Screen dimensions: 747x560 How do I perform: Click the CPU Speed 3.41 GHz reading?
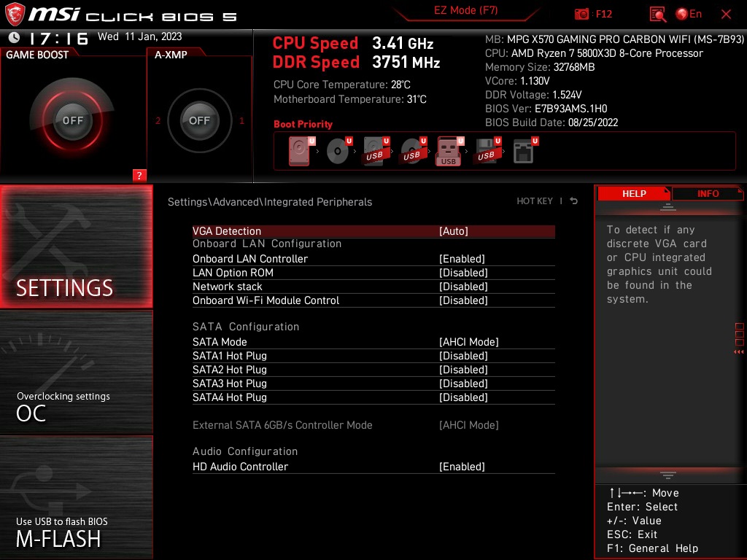coord(353,43)
